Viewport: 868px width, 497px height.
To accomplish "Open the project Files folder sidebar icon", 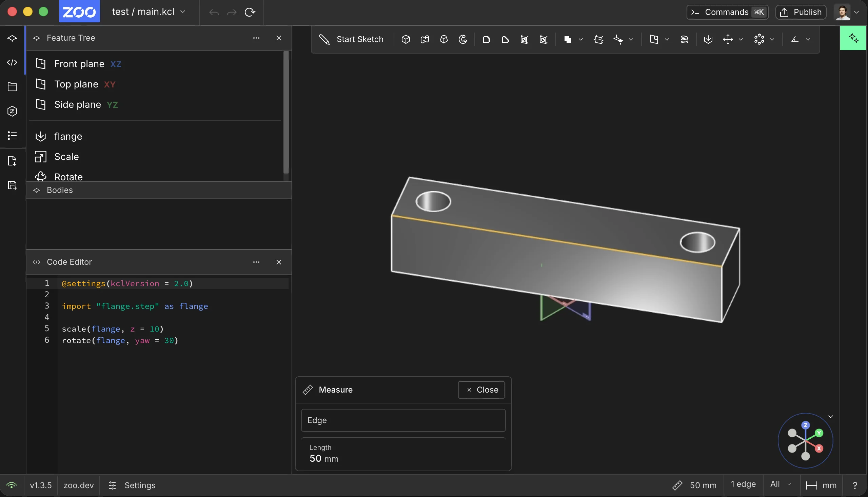I will pos(12,87).
